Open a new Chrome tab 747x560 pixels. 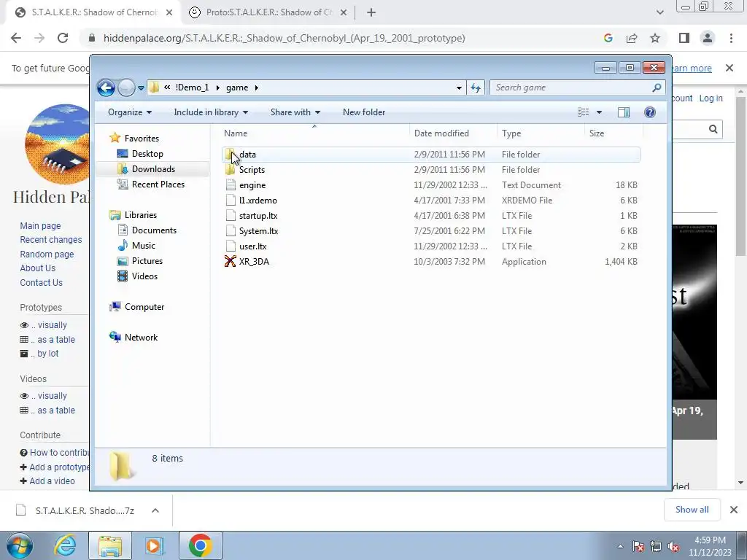pos(371,12)
